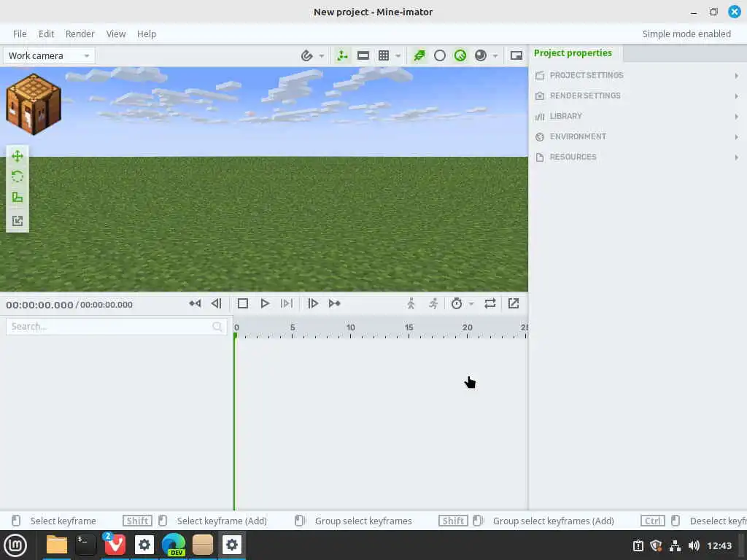Jump to the previous keyframe
747x560 pixels.
pos(195,303)
